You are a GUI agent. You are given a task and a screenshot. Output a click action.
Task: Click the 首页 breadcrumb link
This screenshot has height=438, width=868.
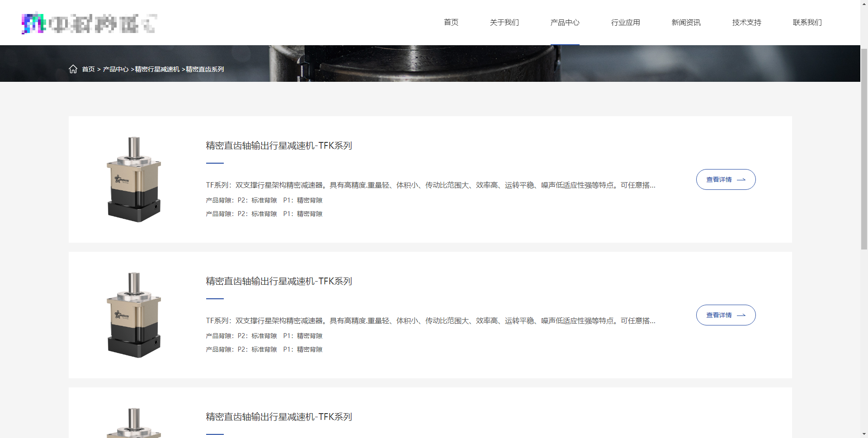point(88,69)
